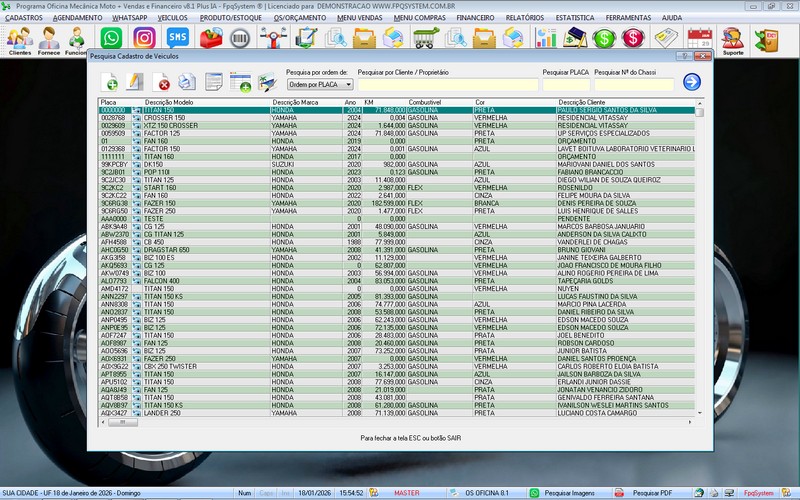Click the Pesquisar PLACA input field
800x500 pixels.
565,85
